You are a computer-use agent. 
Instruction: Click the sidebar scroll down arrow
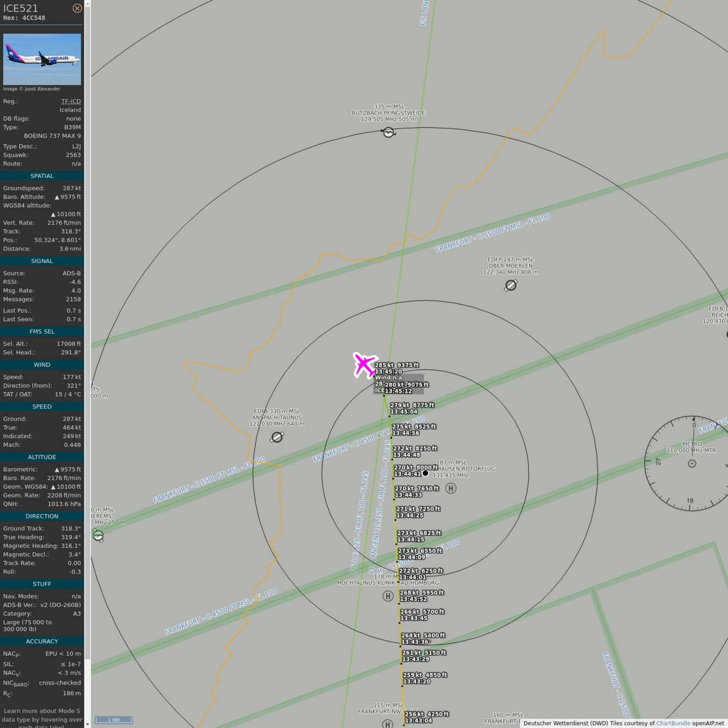point(87,724)
